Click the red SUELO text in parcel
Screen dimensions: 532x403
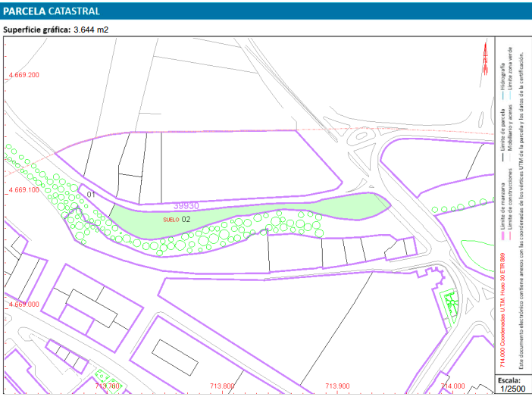(171, 219)
